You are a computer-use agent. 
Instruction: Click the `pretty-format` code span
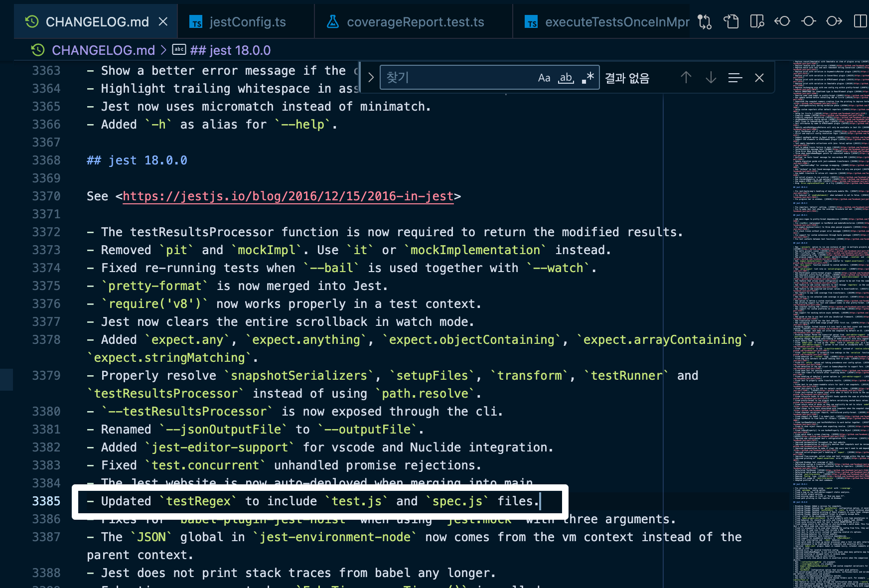(x=155, y=286)
